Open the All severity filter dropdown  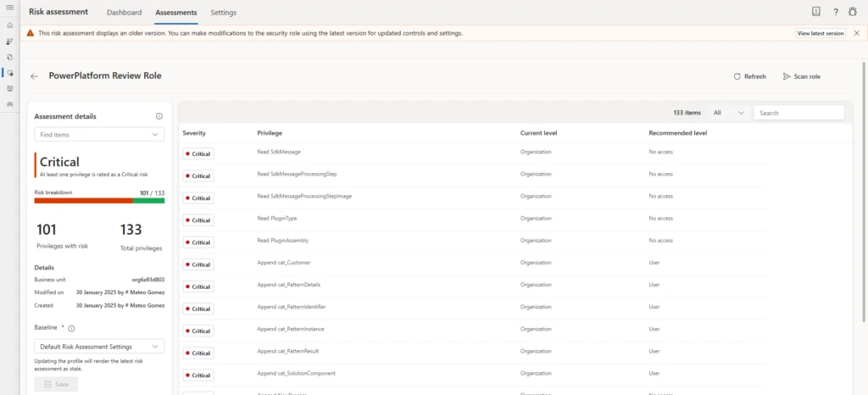(x=728, y=112)
